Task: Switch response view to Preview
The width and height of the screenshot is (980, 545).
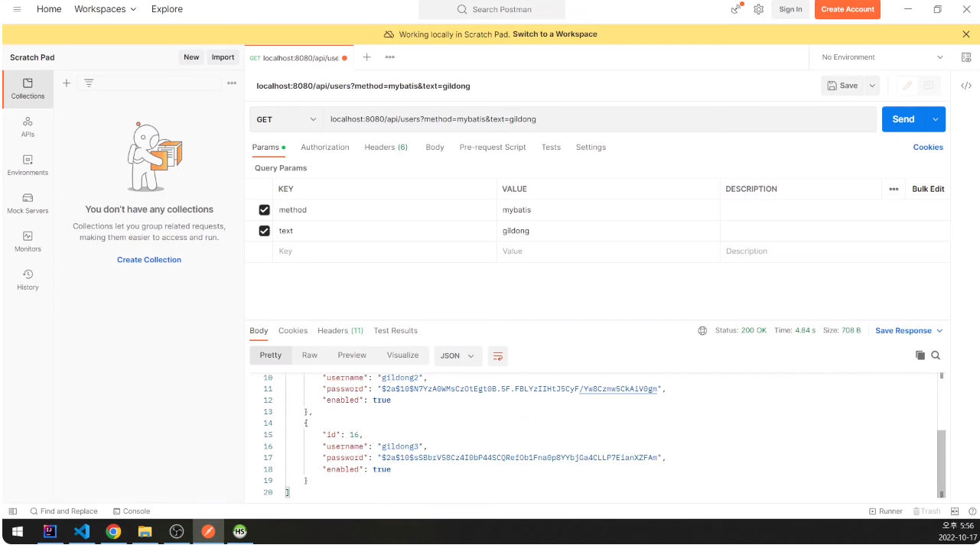Action: coord(352,355)
